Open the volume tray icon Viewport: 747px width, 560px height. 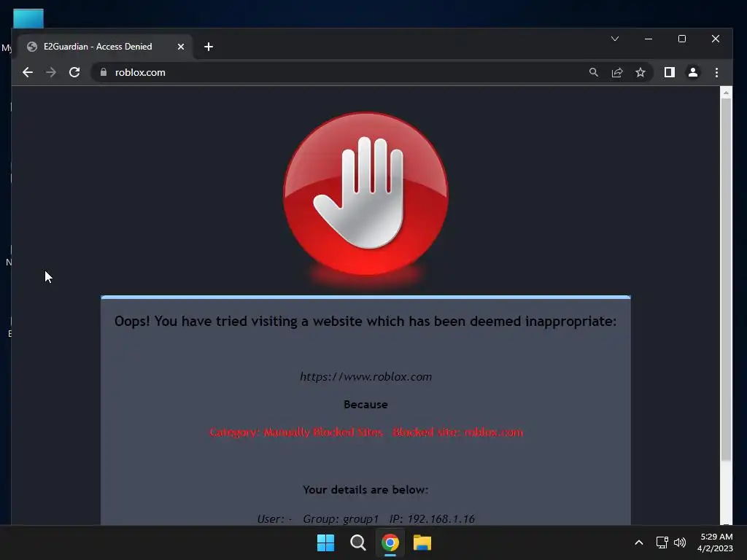(x=680, y=542)
